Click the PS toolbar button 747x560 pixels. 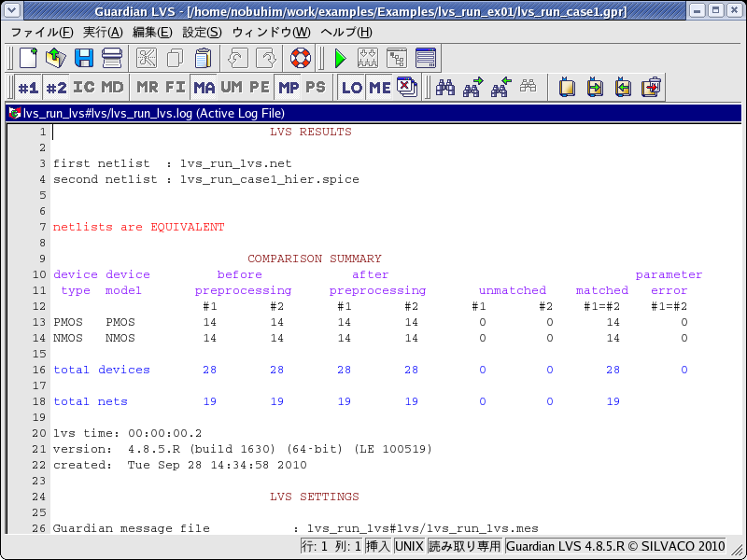point(316,87)
